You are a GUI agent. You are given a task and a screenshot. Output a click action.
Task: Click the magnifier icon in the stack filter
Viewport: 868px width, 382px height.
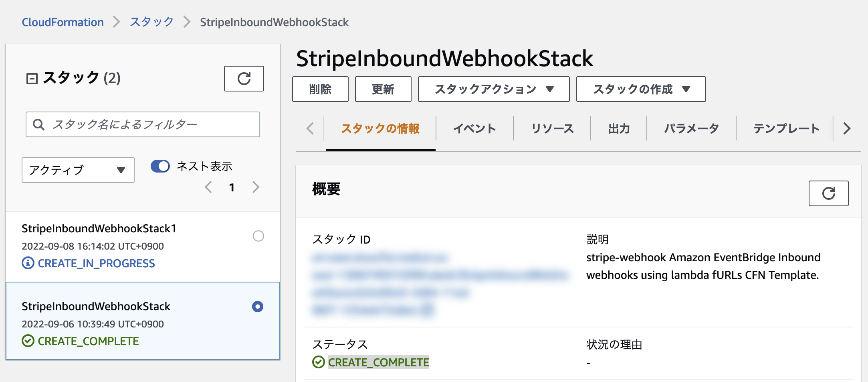point(39,124)
